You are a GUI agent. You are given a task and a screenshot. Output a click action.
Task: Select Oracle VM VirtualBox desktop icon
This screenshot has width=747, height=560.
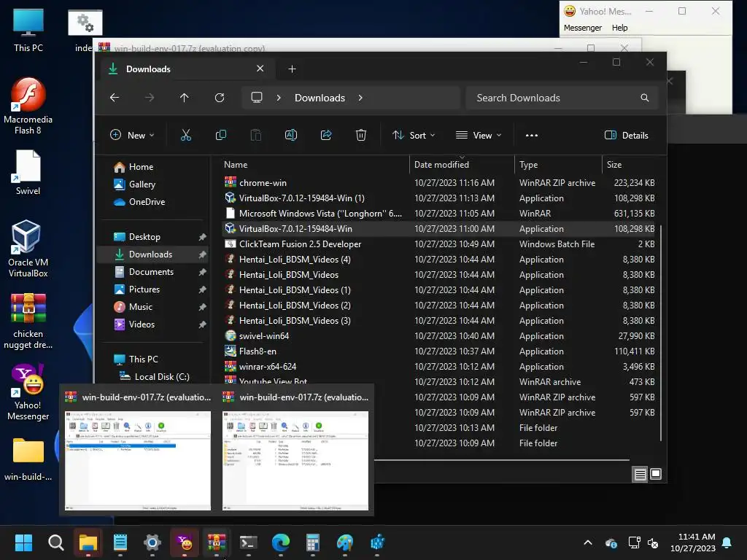[x=28, y=249]
